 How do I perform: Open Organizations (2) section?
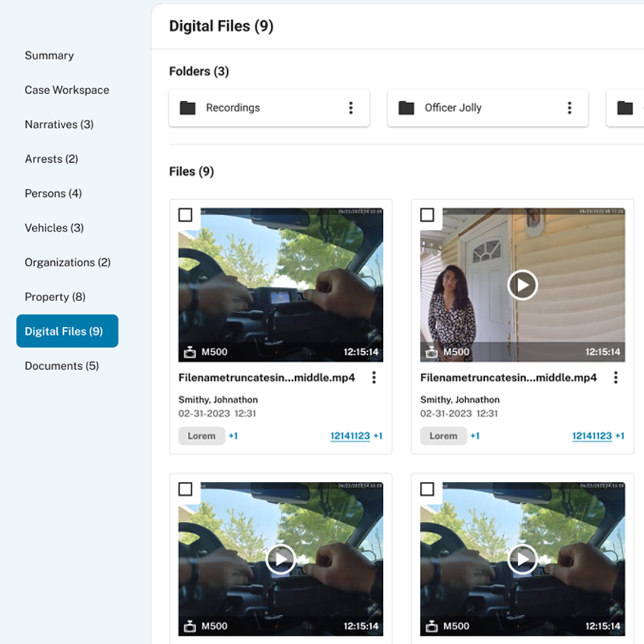click(x=68, y=262)
